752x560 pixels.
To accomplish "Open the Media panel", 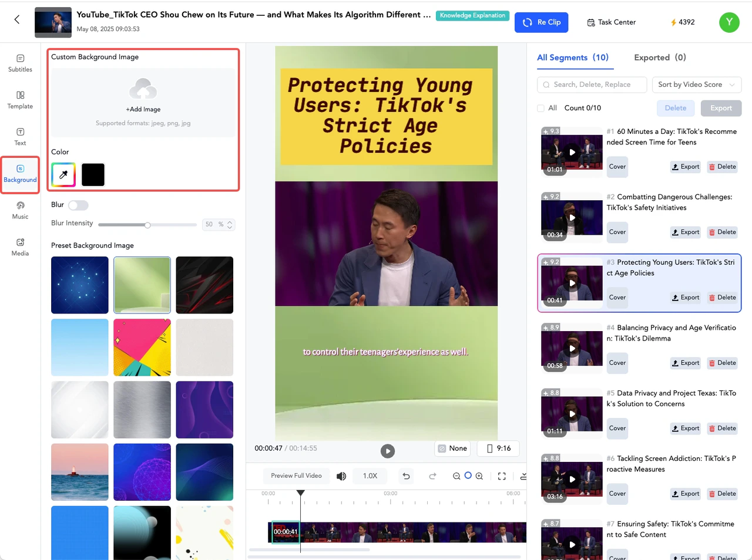I will 20,248.
